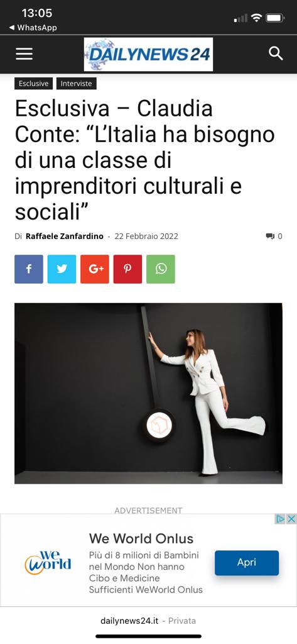The width and height of the screenshot is (297, 644).
Task: Share article on Facebook
Action: click(29, 269)
